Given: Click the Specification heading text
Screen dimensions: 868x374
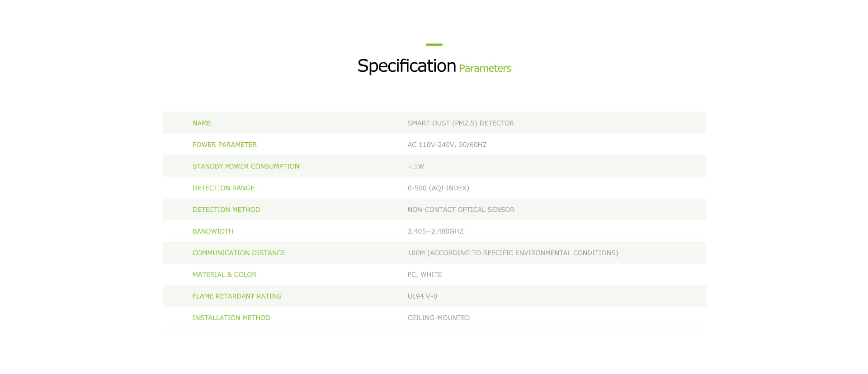Looking at the screenshot, I should 406,66.
